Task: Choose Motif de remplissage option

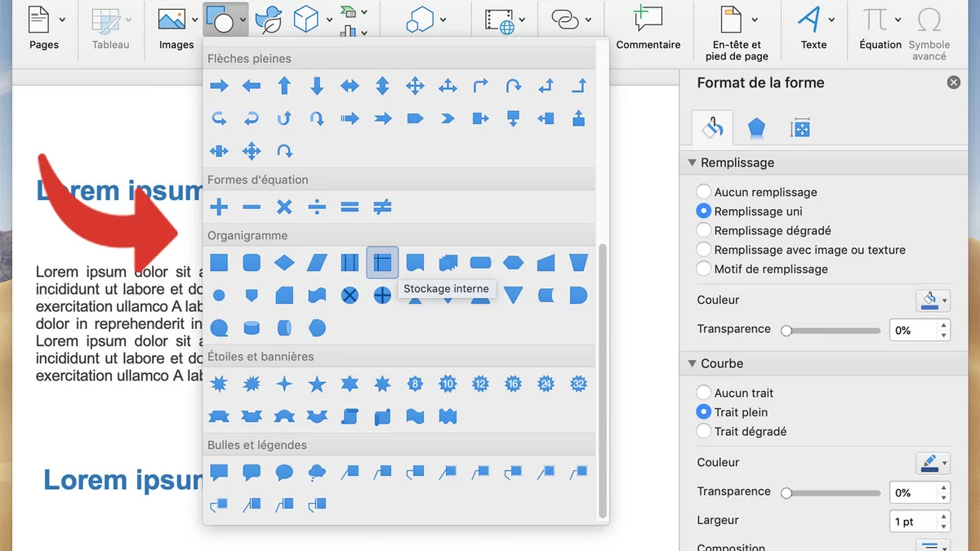Action: (x=703, y=269)
